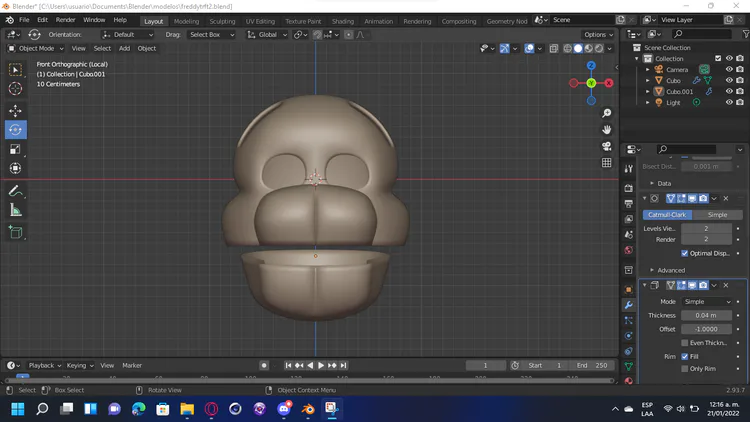
Task: Open the Particles properties tab
Action: coord(629,320)
